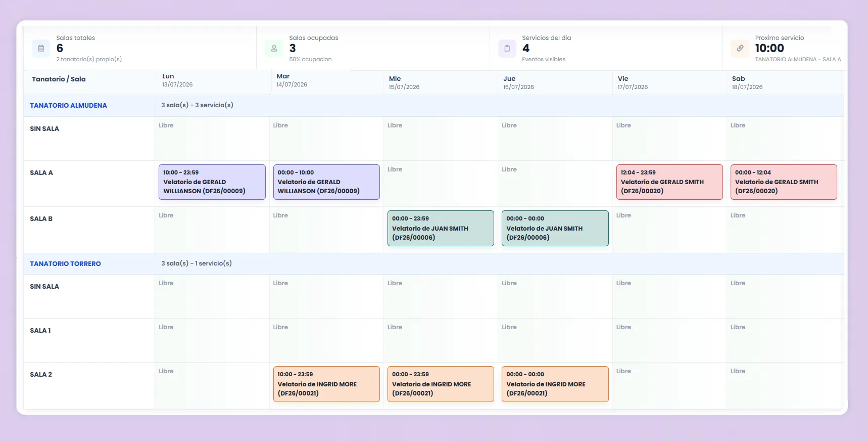The image size is (868, 442).
Task: Click Libre cell for SALA 2 on Saturday
Action: [784, 385]
